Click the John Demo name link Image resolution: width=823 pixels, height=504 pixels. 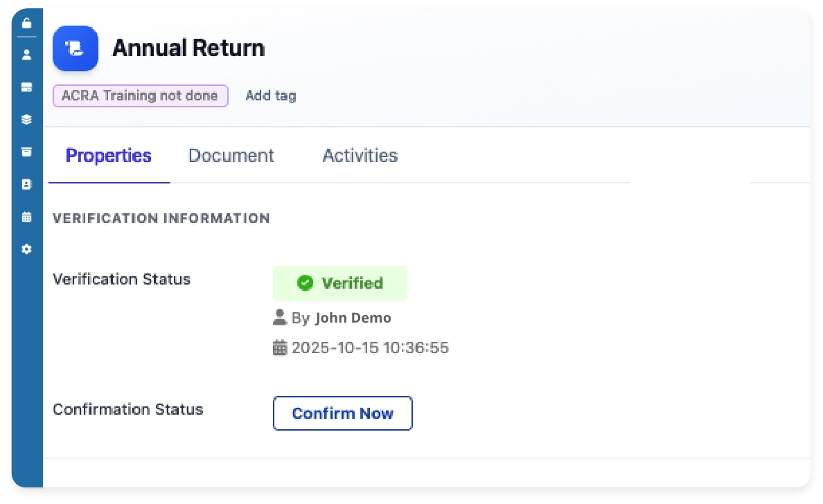(353, 317)
